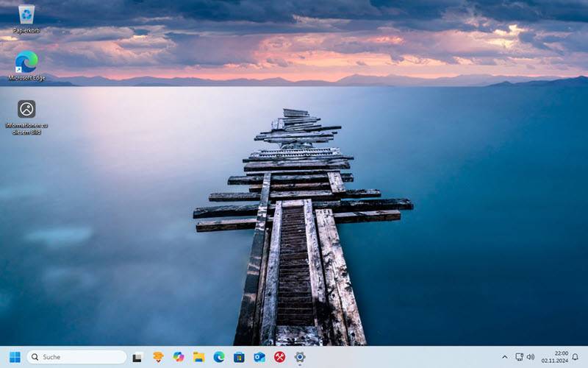Switch to the running Settings gear app
The height and width of the screenshot is (368, 588).
pyautogui.click(x=300, y=357)
